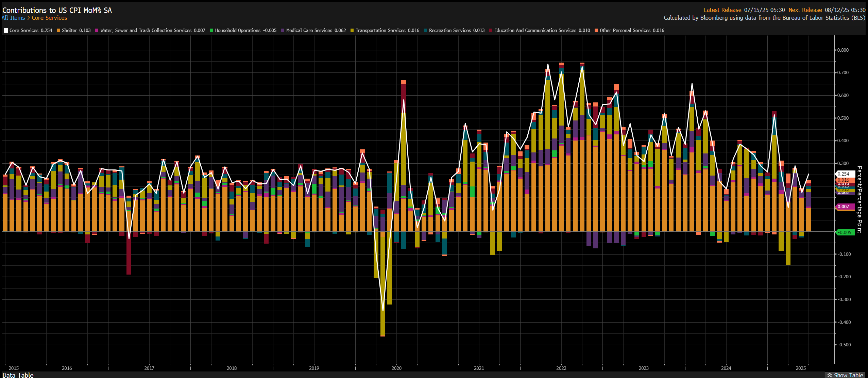
Task: Click the breadcrumb arrow after All Items
Action: 29,18
